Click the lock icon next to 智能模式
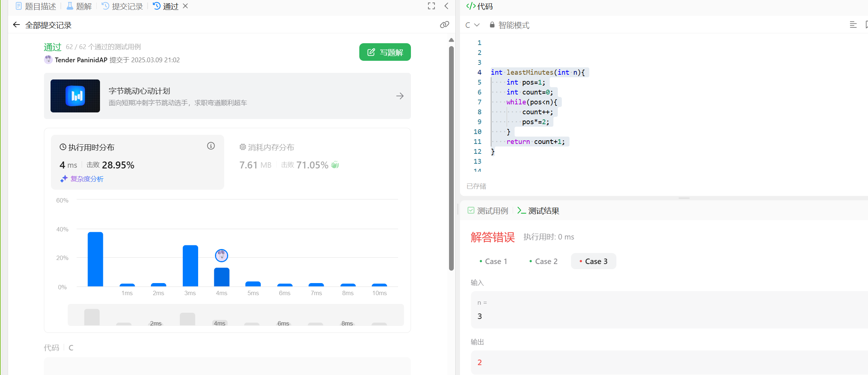The width and height of the screenshot is (868, 375). [x=492, y=25]
